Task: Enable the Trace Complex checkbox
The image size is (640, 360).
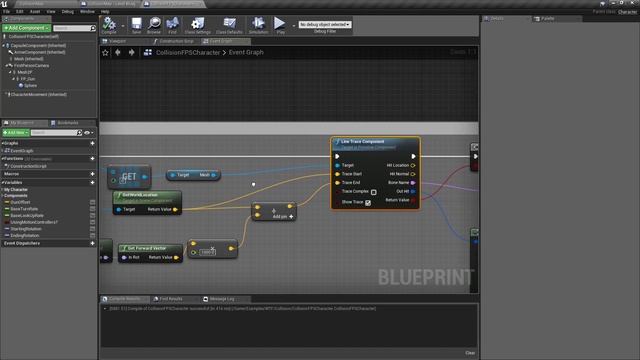Action: coord(373,192)
